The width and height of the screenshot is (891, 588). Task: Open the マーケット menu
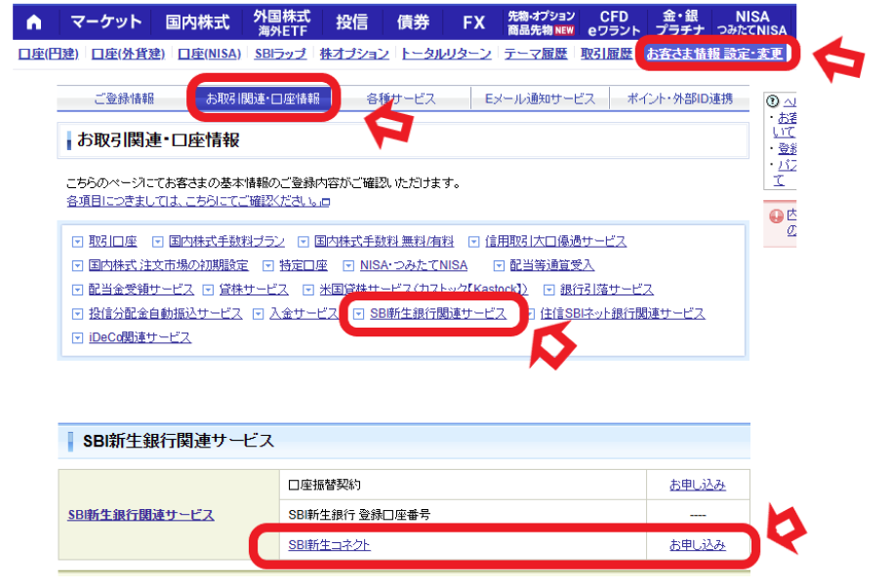pos(105,22)
